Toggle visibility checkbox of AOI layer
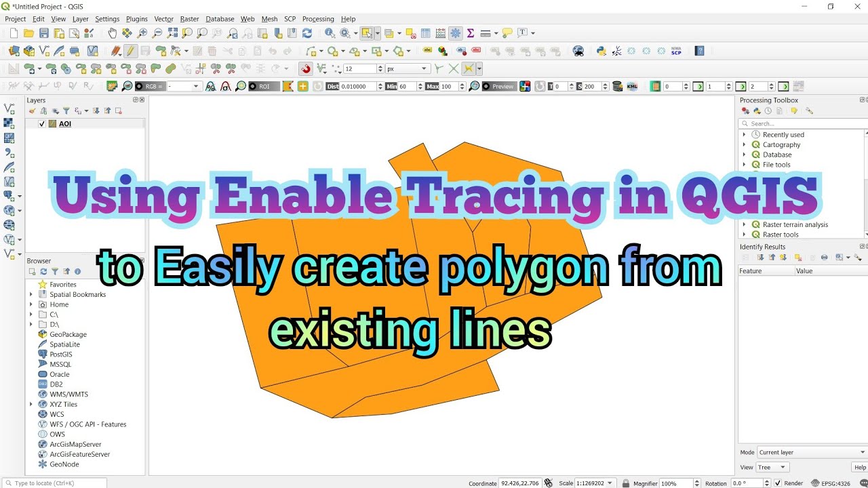The image size is (868, 488). pyautogui.click(x=42, y=124)
